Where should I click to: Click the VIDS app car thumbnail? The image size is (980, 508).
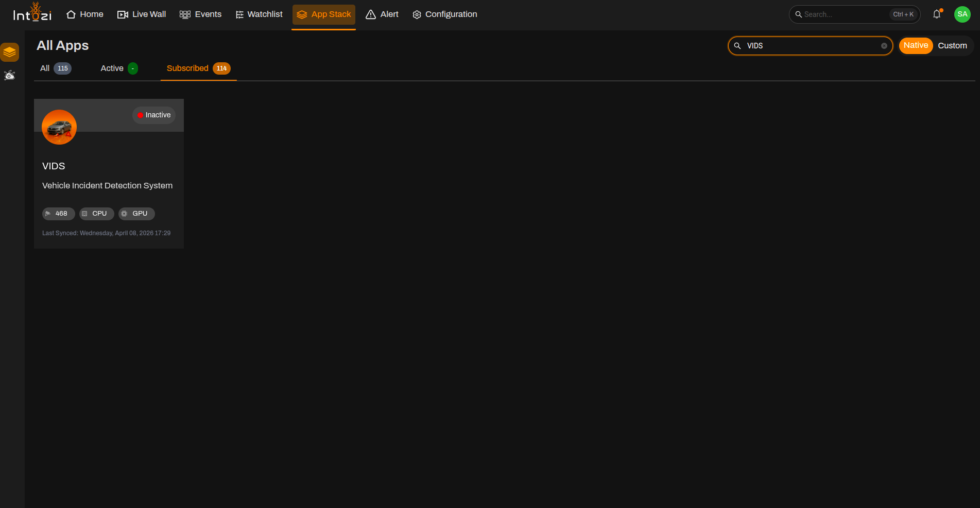(x=59, y=127)
